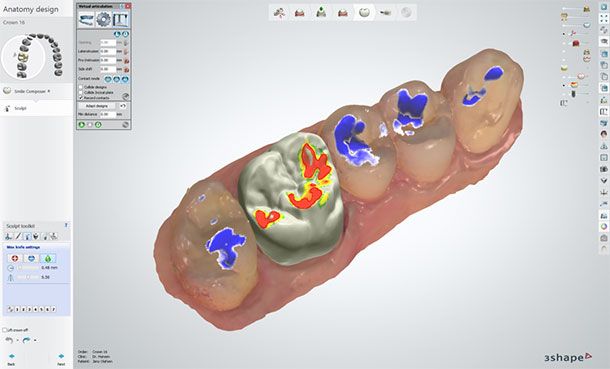Screen dimensions: 610x369
Task: Click the Opening value field
Action: pos(108,42)
